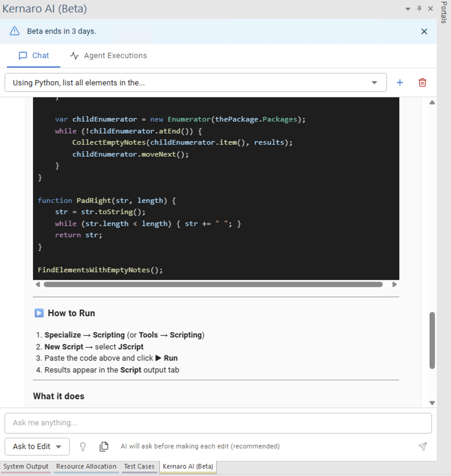451x476 pixels.
Task: Click the 'New Script → select JScript' step
Action: click(x=94, y=347)
